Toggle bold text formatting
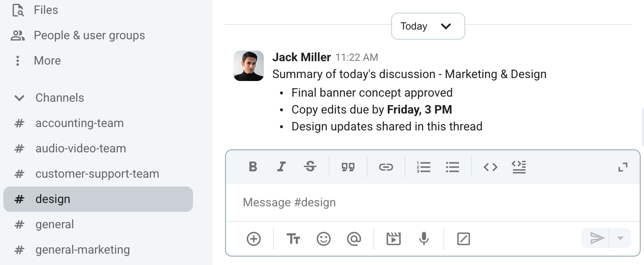644x265 pixels. pyautogui.click(x=252, y=167)
